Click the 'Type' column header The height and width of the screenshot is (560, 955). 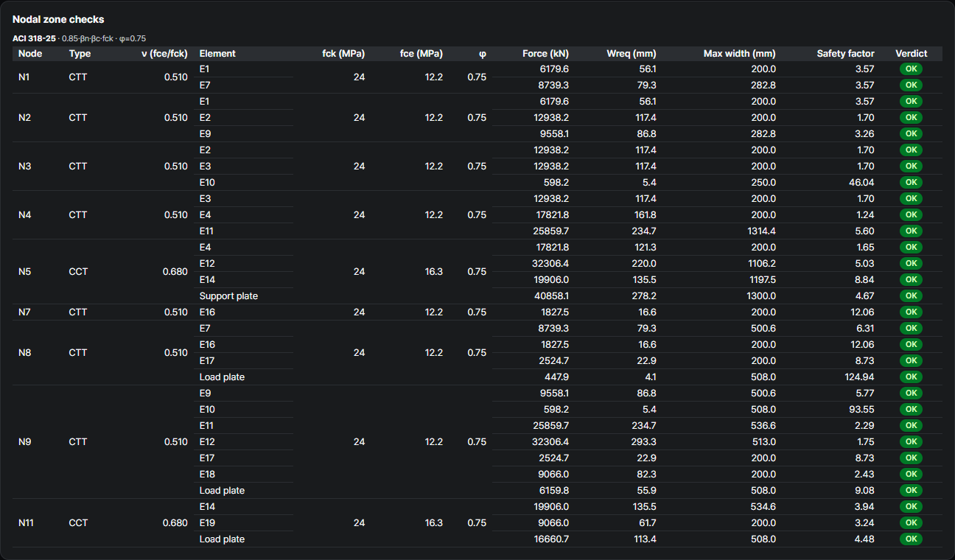point(80,54)
